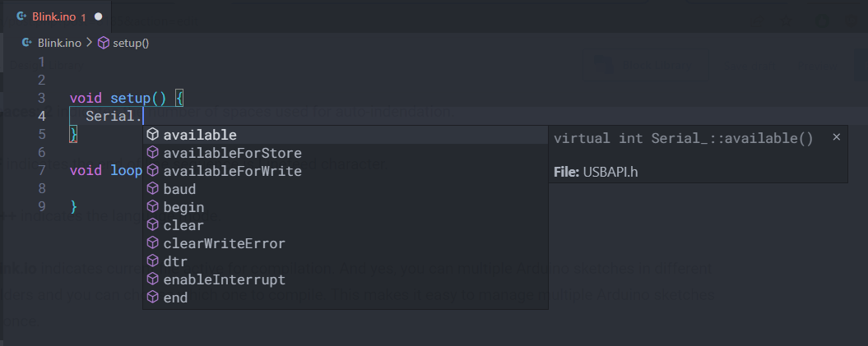Viewport: 868px width, 346px height.
Task: Close the suggestion details panel
Action: (837, 136)
